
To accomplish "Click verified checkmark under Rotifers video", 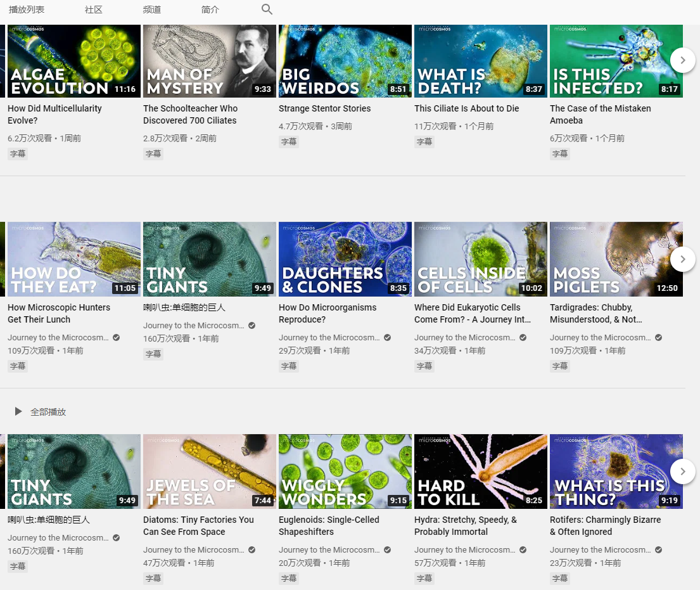I will click(x=658, y=550).
